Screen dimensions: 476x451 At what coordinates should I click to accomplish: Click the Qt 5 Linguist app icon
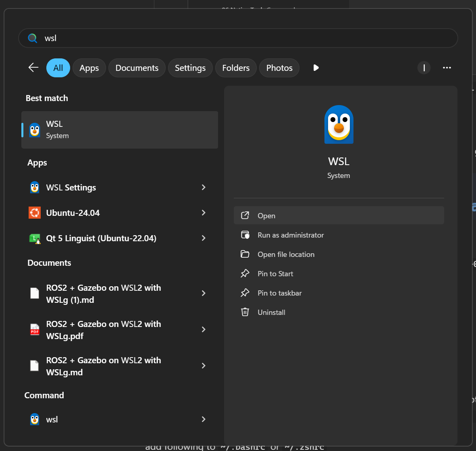click(35, 238)
